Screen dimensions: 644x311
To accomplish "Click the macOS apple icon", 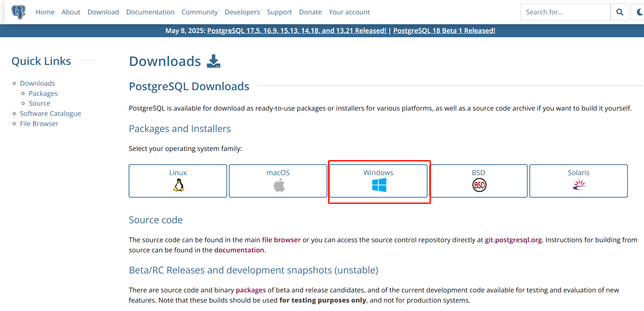I will pos(279,185).
